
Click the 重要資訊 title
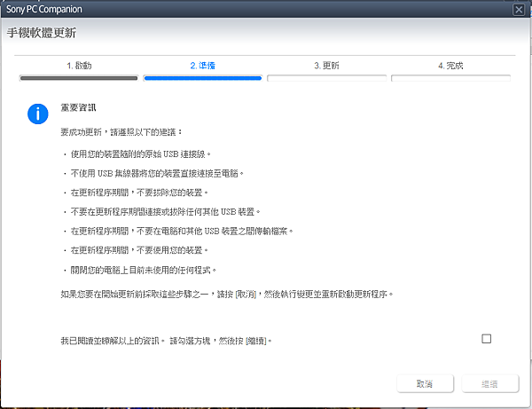tap(78, 107)
